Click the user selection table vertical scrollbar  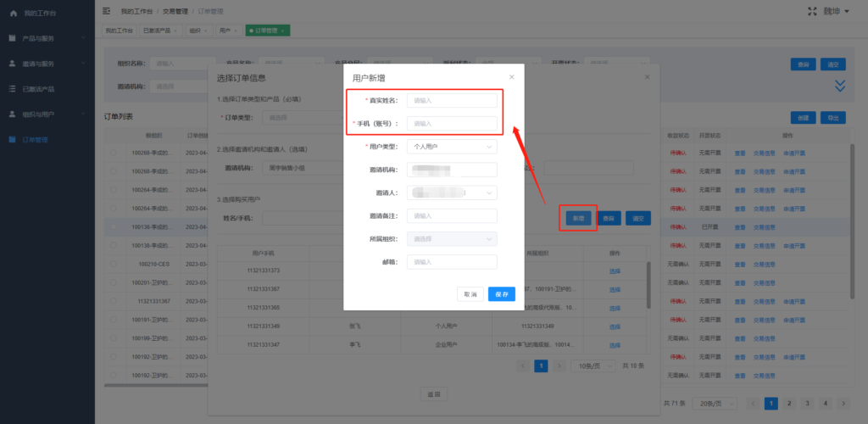[x=648, y=285]
